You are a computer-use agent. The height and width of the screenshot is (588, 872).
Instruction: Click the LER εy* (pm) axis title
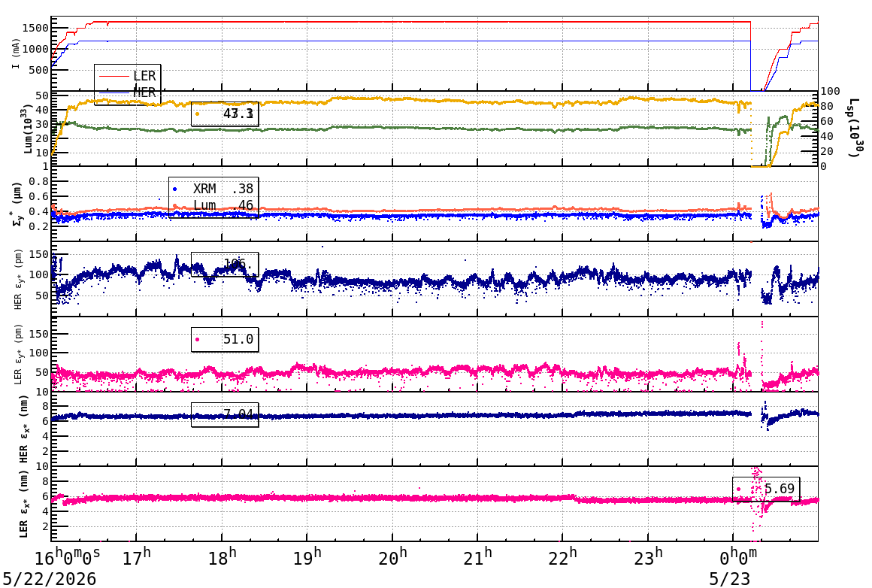click(18, 354)
